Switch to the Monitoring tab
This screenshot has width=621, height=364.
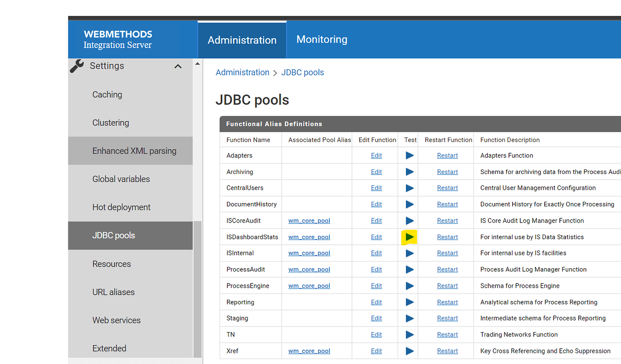(322, 40)
